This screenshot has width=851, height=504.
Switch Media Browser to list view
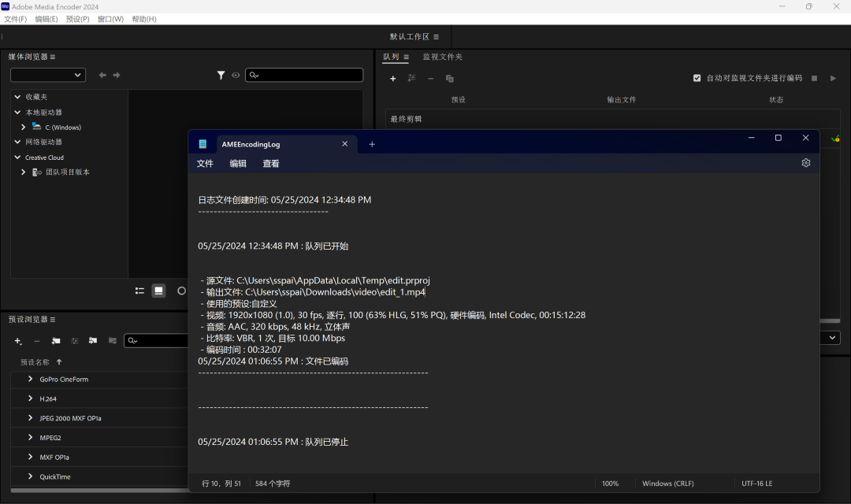139,291
